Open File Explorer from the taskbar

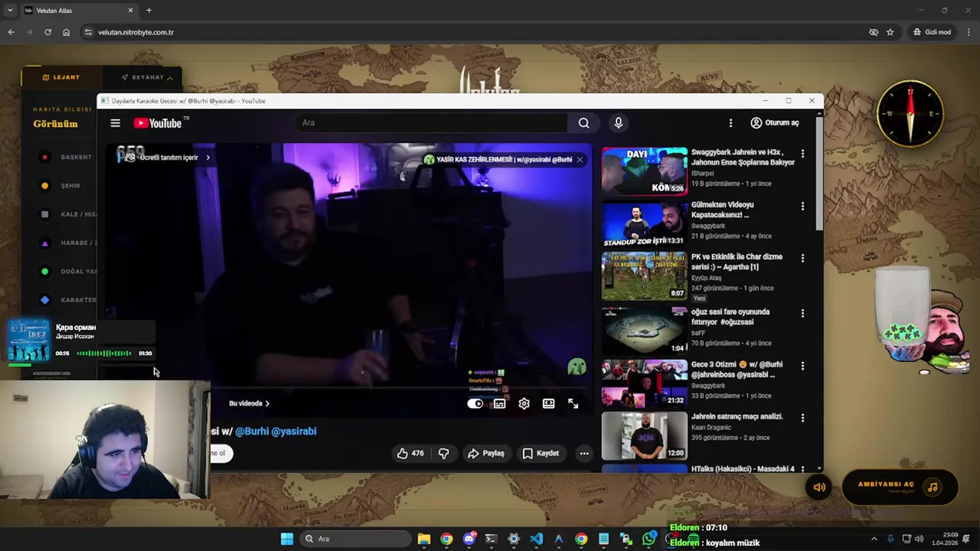pos(424,539)
